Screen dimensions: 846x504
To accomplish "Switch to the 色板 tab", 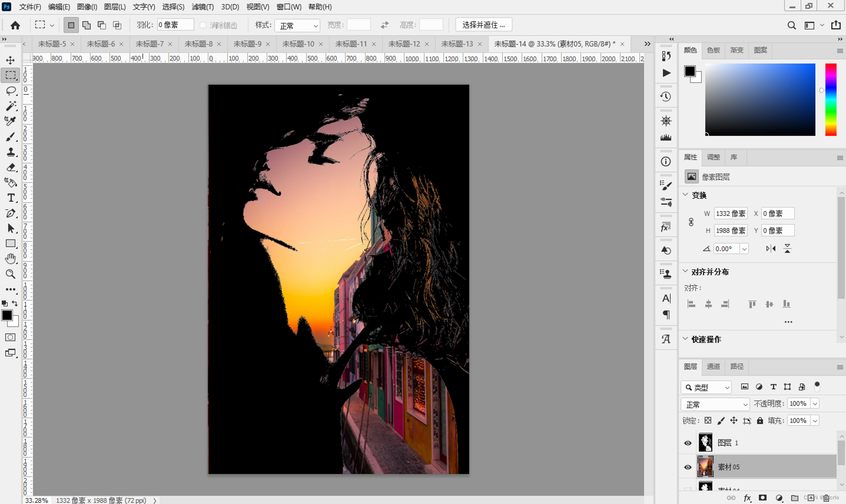I will point(713,50).
